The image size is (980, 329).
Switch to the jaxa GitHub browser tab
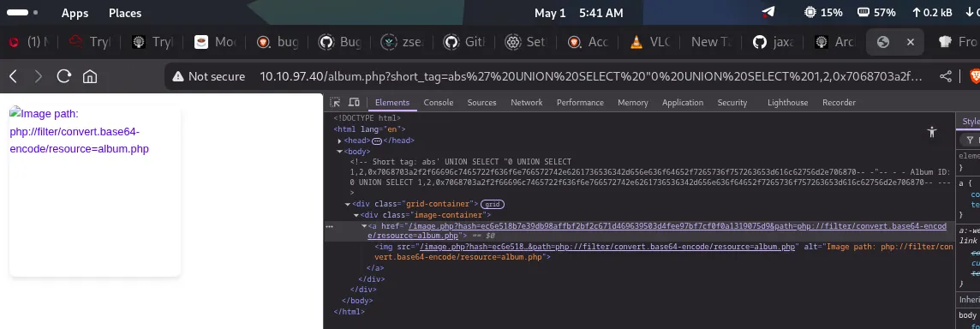pyautogui.click(x=774, y=42)
